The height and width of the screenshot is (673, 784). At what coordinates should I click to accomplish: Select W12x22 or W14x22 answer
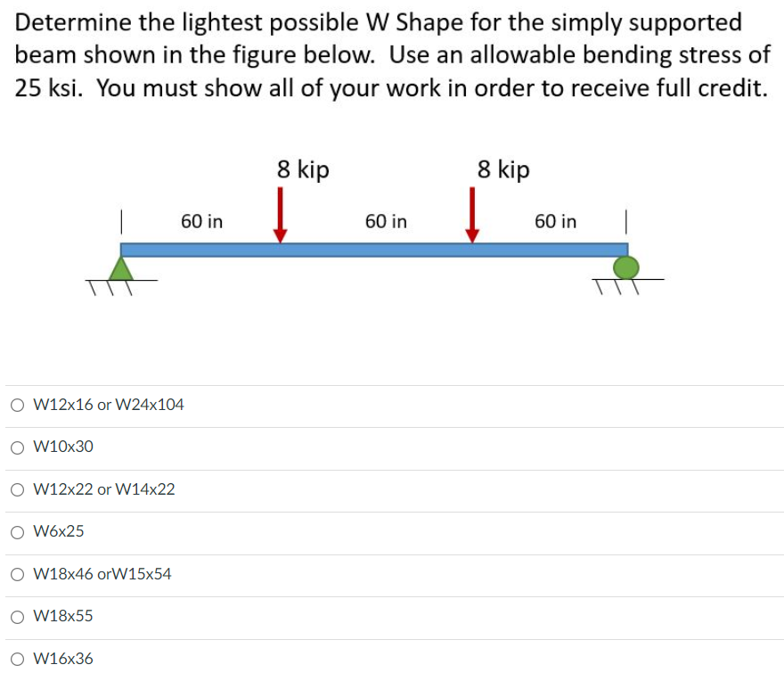[18, 489]
